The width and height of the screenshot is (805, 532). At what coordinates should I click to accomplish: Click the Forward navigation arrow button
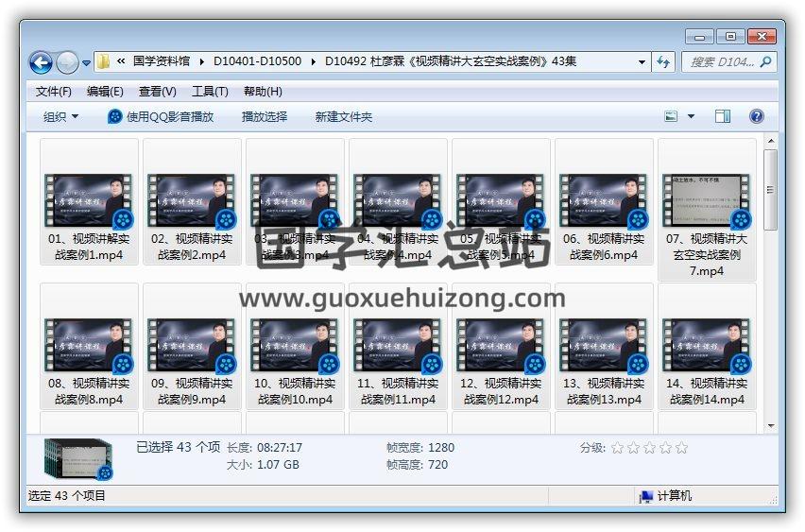(67, 62)
